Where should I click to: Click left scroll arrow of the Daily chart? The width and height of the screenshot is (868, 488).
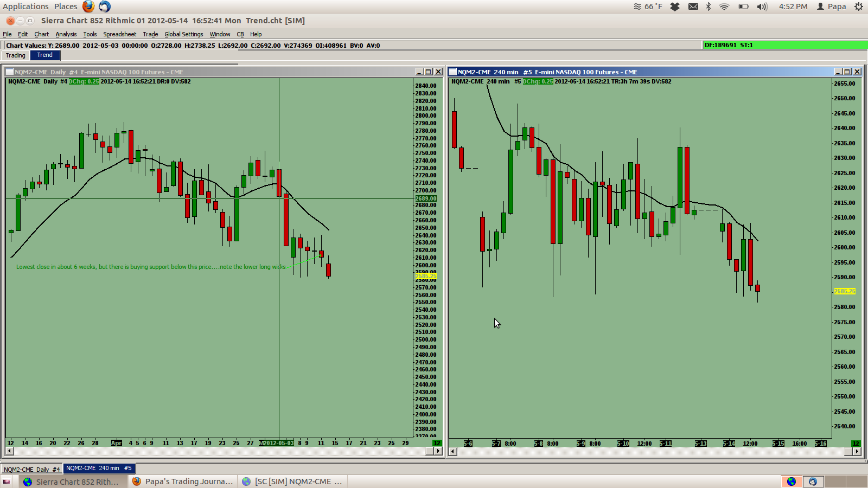tap(10, 451)
